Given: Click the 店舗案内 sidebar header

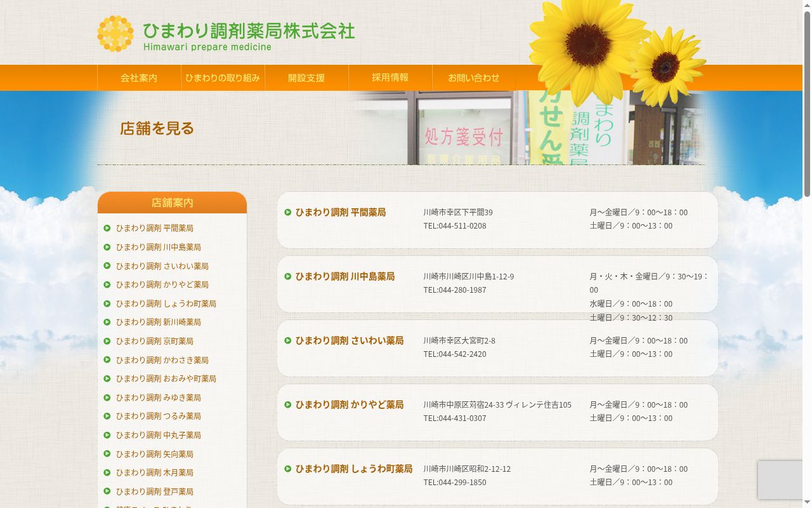Looking at the screenshot, I should 172,203.
